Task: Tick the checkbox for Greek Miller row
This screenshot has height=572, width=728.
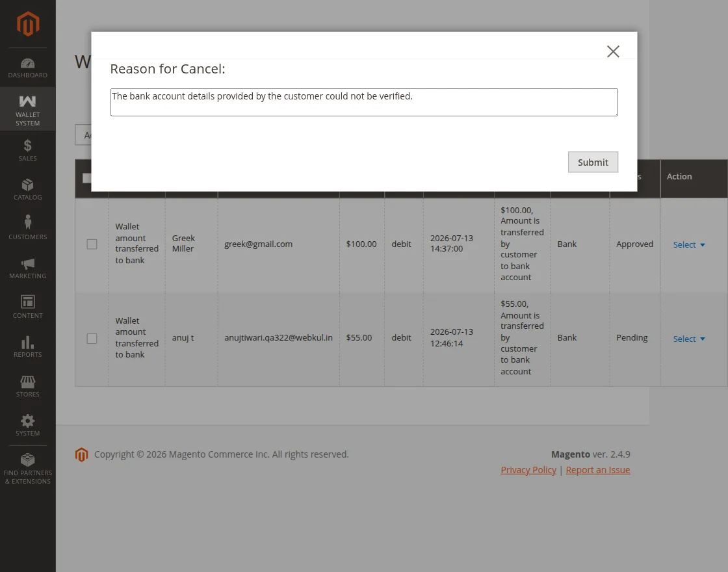Action: 92,244
